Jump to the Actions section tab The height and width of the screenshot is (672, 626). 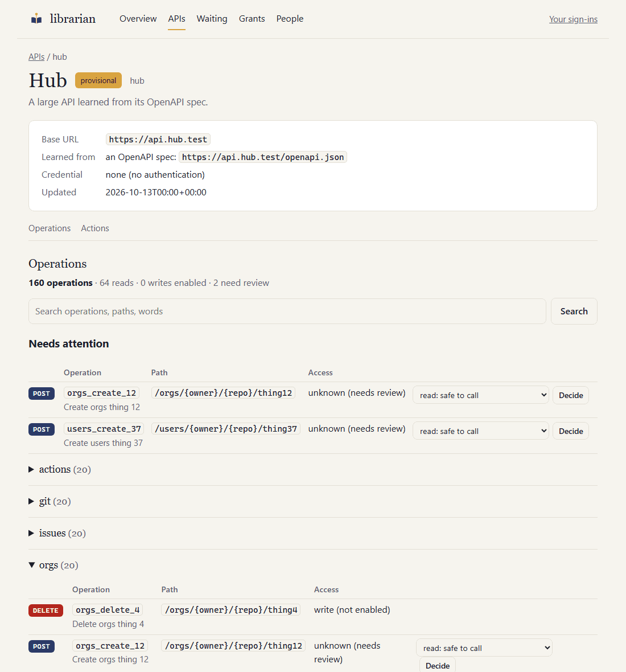pyautogui.click(x=95, y=228)
